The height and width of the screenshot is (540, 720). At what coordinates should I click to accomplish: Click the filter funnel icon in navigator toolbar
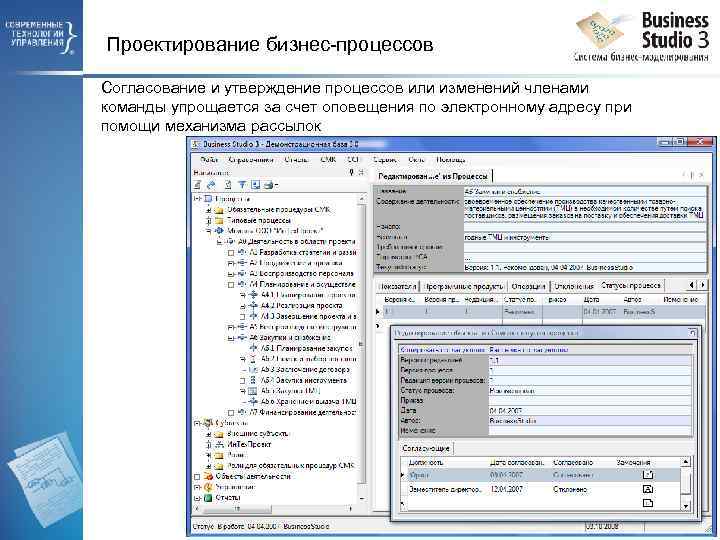[242, 185]
